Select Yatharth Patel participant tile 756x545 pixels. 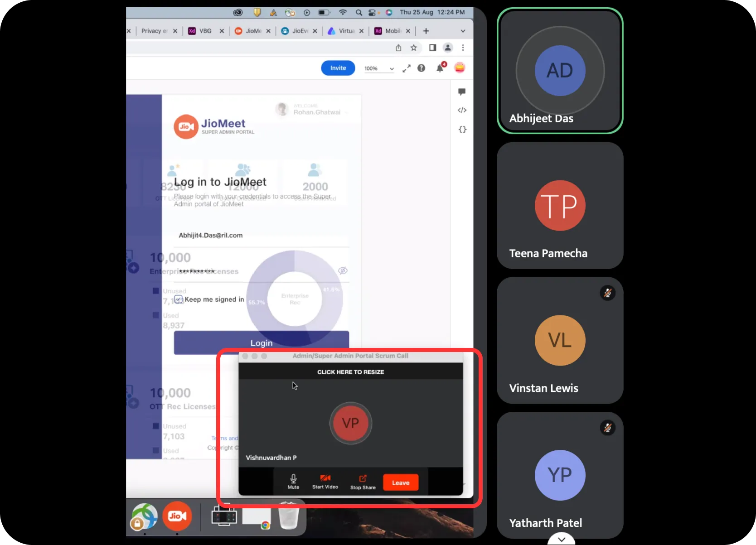click(560, 475)
